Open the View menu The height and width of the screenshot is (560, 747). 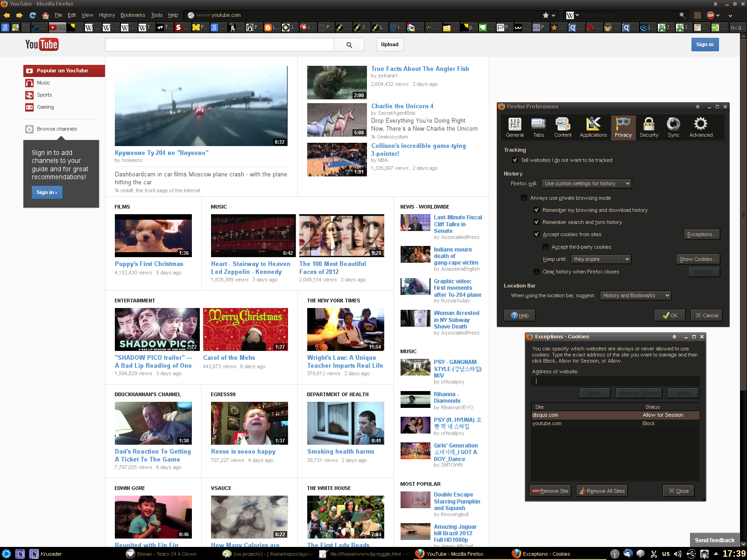pos(87,15)
